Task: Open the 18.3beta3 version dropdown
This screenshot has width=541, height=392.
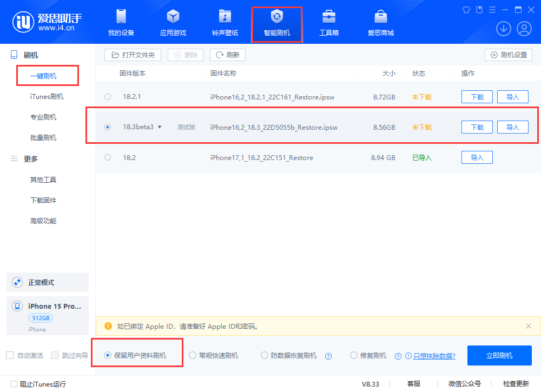Action: (161, 127)
